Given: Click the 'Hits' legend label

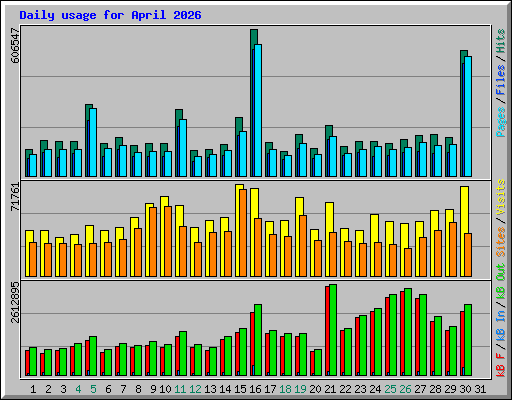Looking at the screenshot, I should (x=501, y=41).
